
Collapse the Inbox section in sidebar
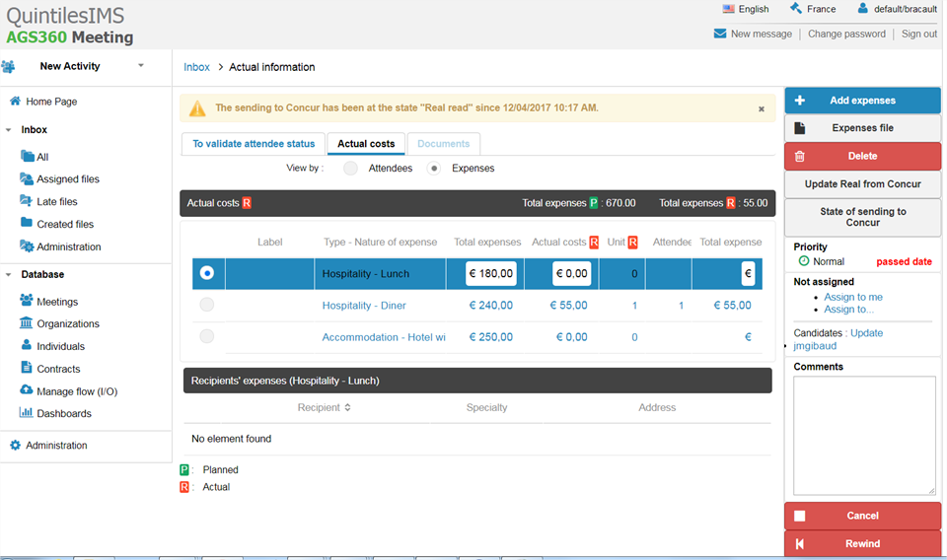coord(9,130)
